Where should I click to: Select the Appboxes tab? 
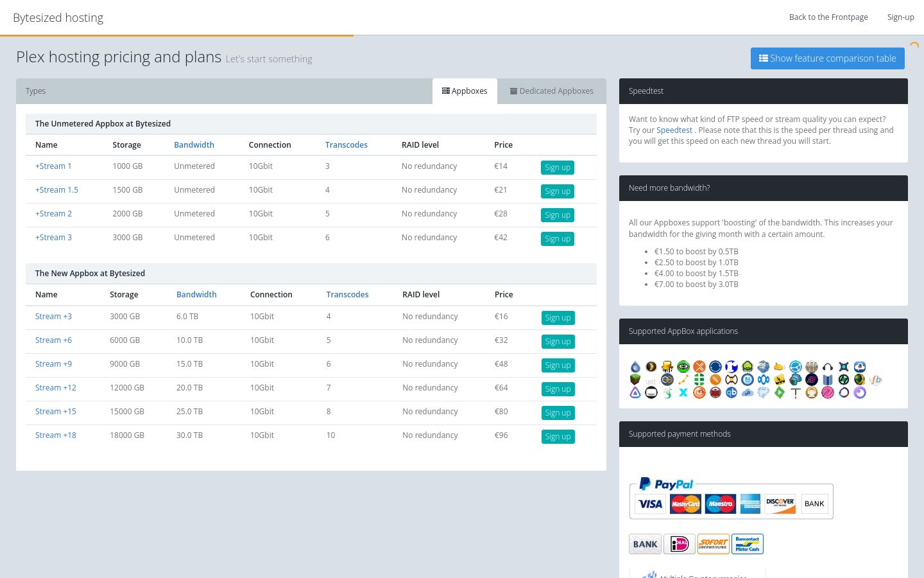(x=465, y=91)
